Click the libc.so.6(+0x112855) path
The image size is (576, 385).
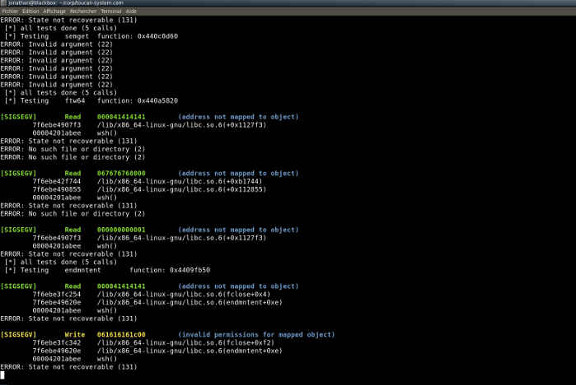[182, 190]
